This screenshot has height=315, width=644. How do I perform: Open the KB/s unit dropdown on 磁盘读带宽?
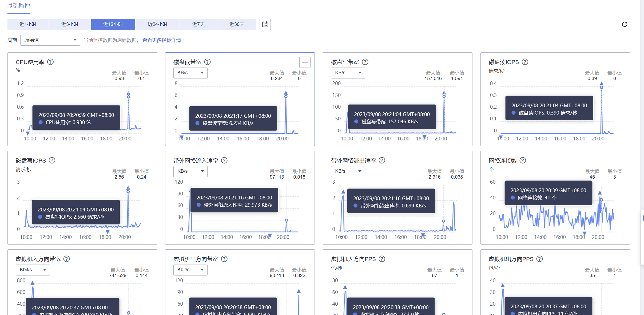190,73
